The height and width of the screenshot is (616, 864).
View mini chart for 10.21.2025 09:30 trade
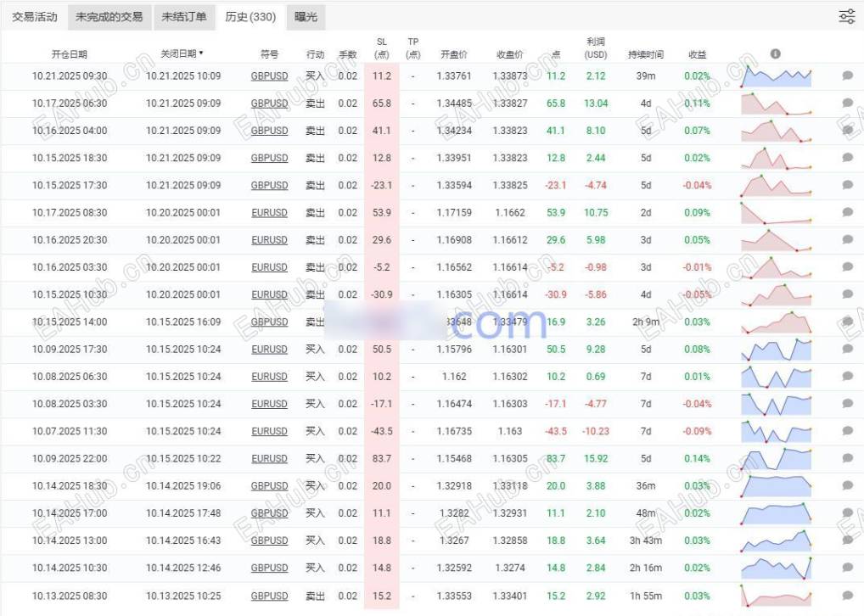pos(776,76)
